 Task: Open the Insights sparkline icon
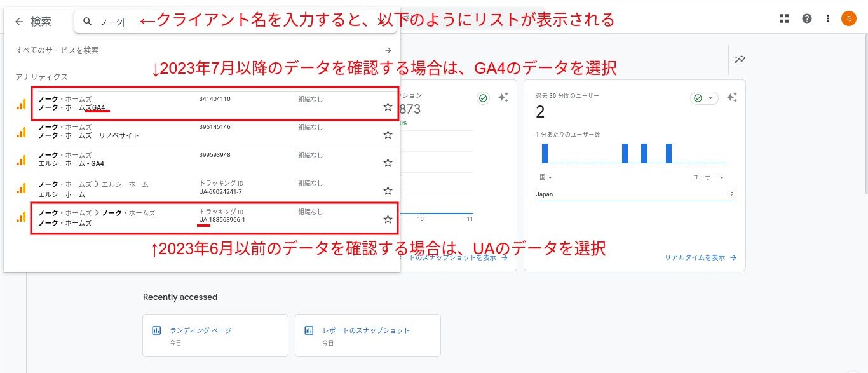pos(740,59)
